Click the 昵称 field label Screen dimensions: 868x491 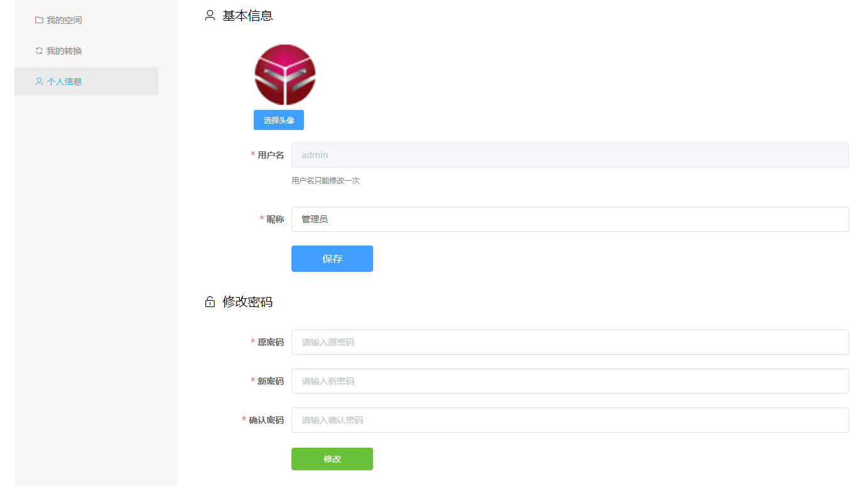click(x=275, y=219)
